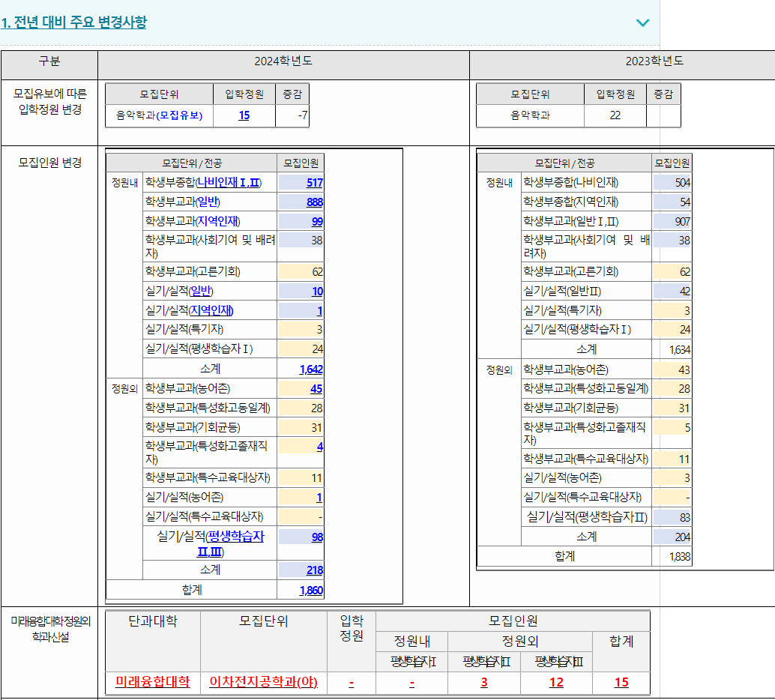Select the 정원외 header in bottom table

(x=520, y=642)
